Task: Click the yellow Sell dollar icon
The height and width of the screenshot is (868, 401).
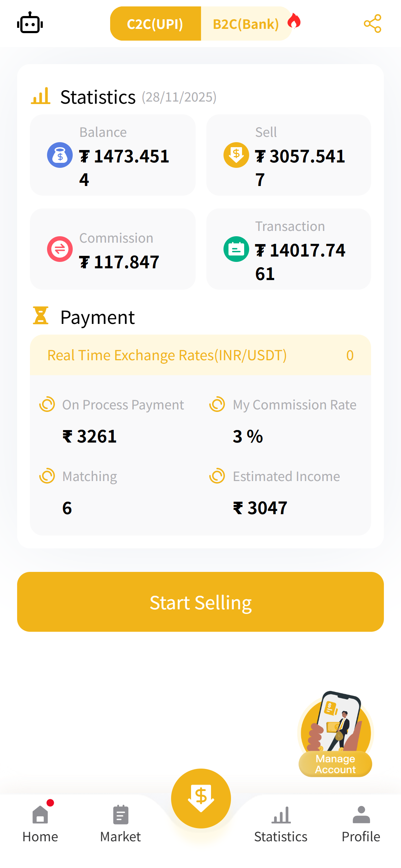Action: [x=236, y=155]
